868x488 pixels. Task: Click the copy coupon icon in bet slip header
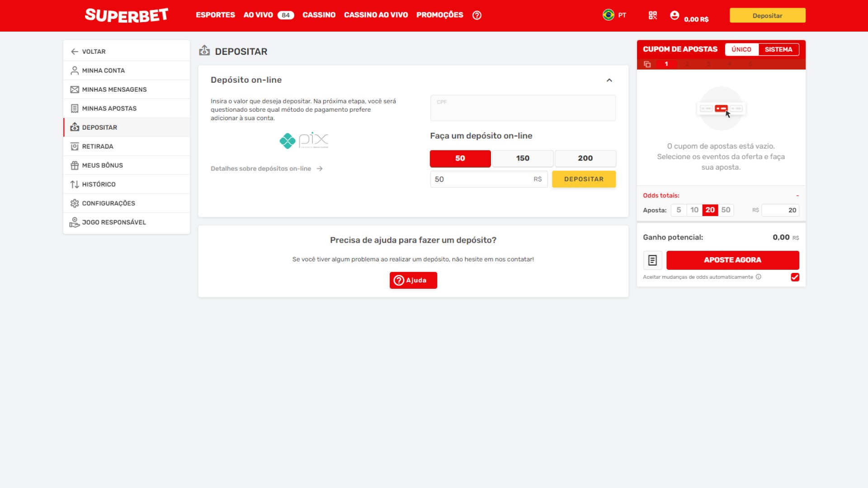[x=647, y=64]
